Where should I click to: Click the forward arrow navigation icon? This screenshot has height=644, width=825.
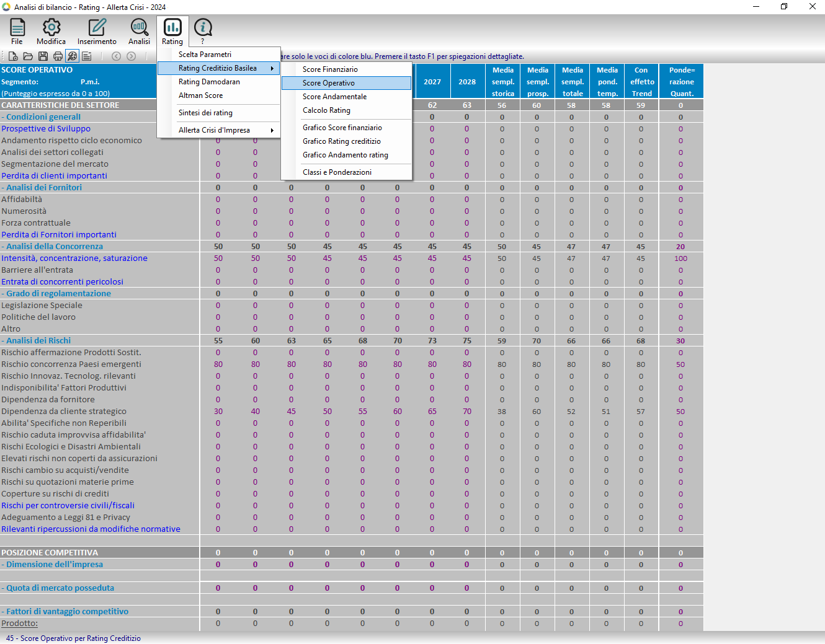pyautogui.click(x=131, y=56)
